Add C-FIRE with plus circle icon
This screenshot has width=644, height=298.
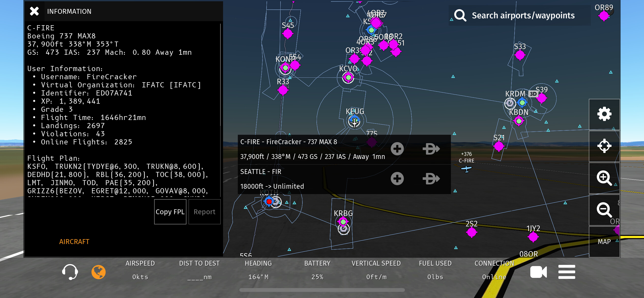(397, 149)
